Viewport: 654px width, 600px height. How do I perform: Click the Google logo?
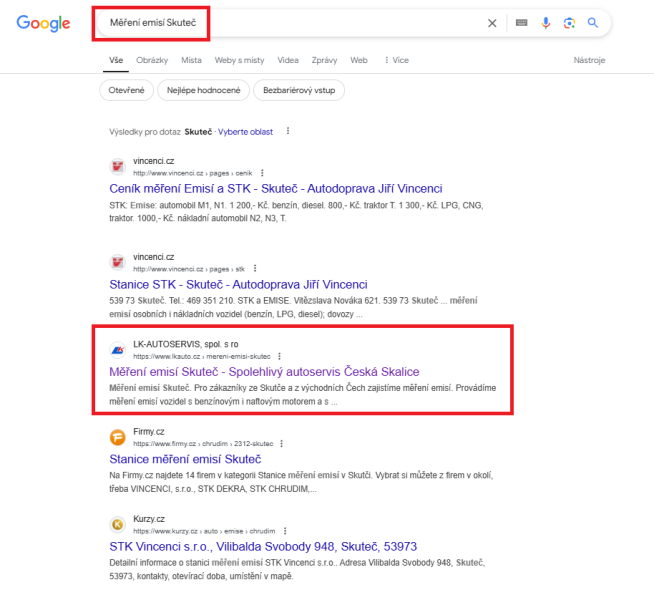point(43,23)
